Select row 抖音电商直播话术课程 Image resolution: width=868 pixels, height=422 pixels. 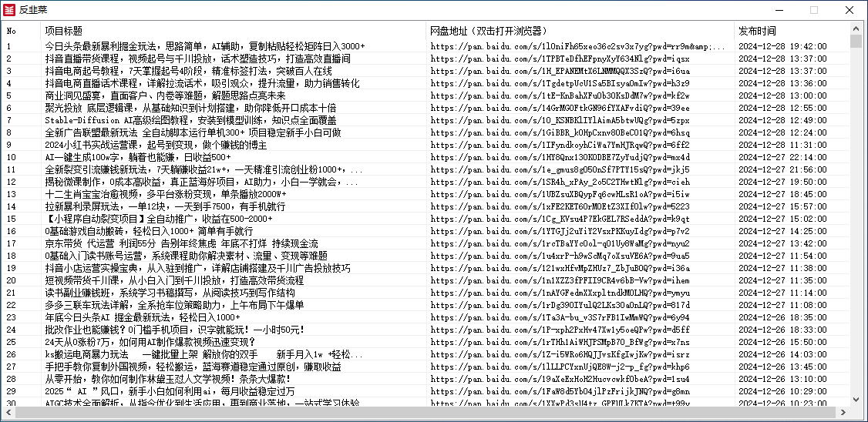426,83
